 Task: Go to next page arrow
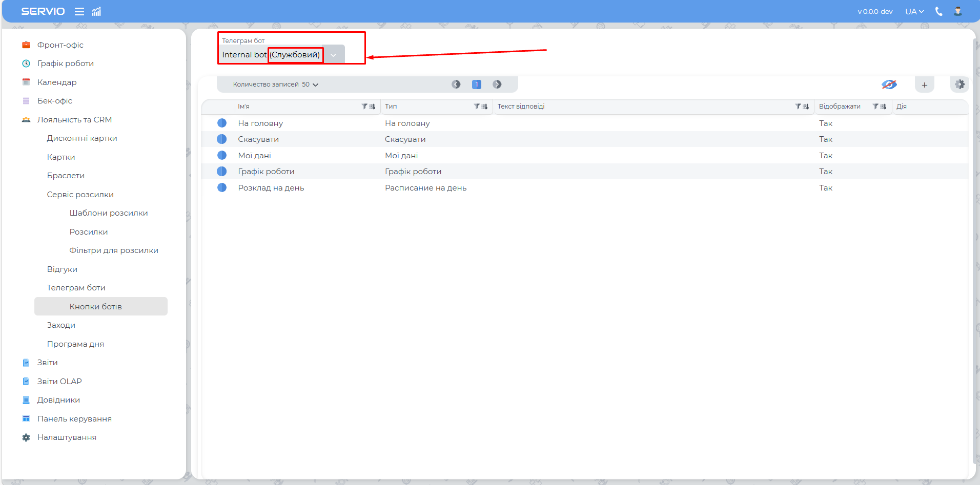pyautogui.click(x=497, y=85)
